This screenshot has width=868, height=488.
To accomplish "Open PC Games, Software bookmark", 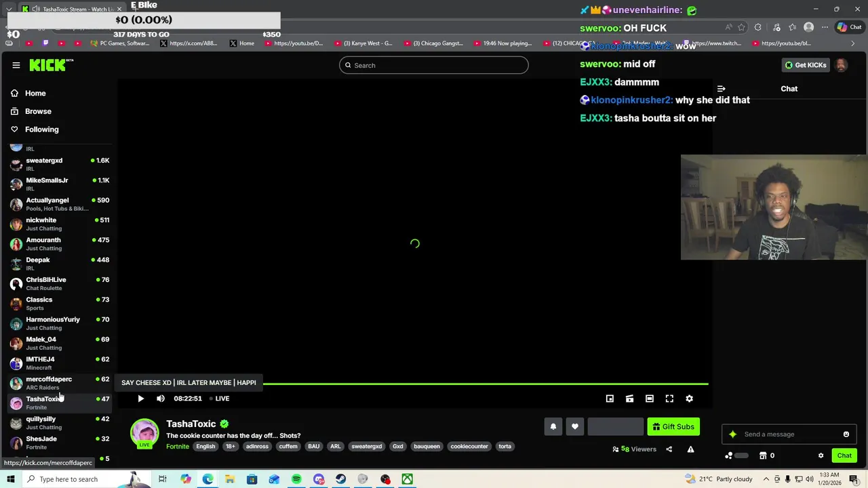I will 119,43.
